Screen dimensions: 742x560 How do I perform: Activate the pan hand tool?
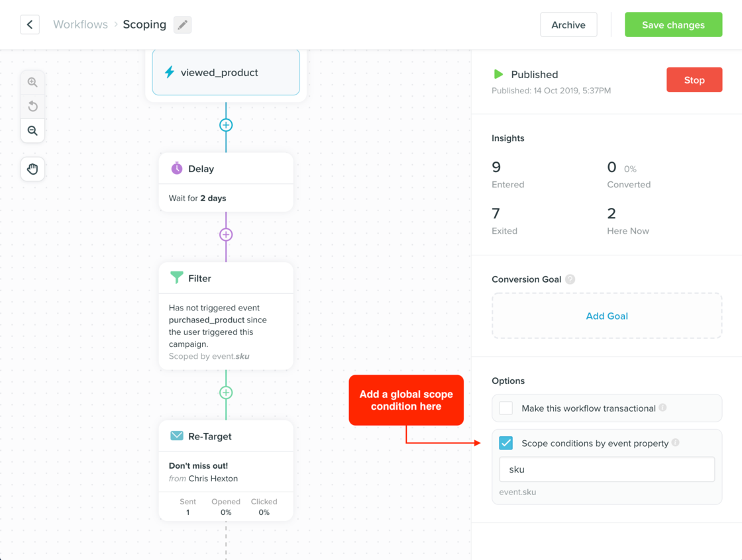click(x=32, y=169)
